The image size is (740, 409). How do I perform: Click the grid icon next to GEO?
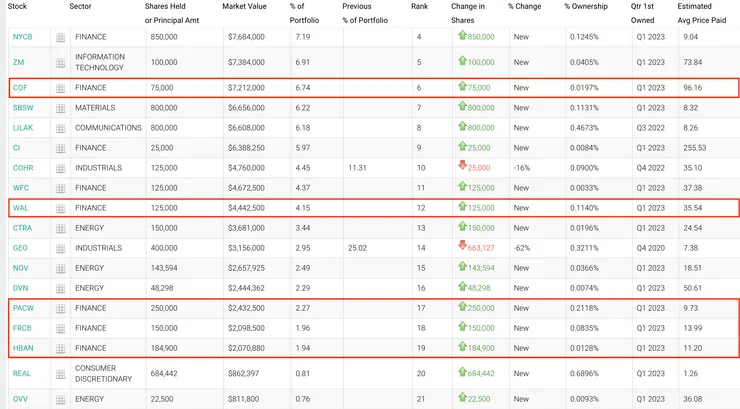click(60, 248)
